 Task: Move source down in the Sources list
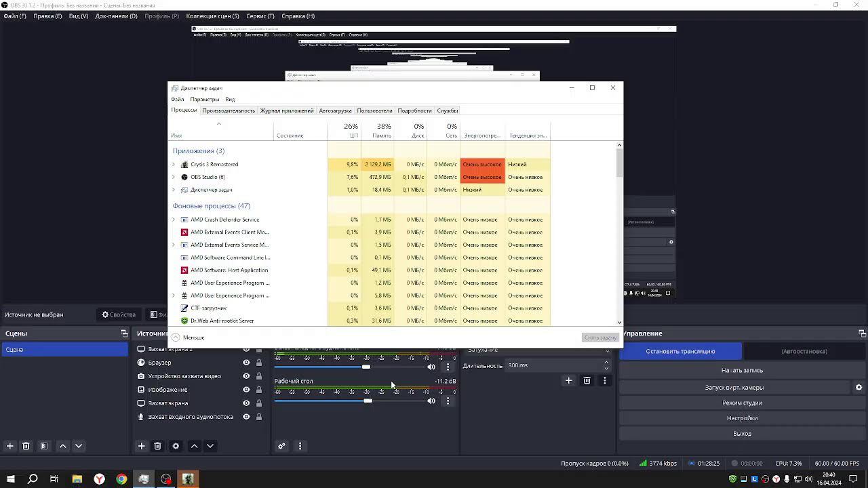[210, 446]
